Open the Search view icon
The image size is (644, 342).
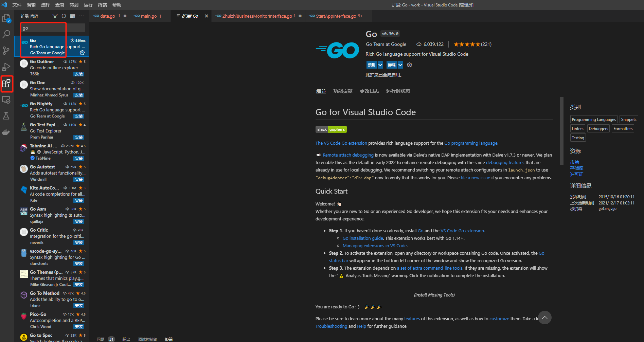6,34
